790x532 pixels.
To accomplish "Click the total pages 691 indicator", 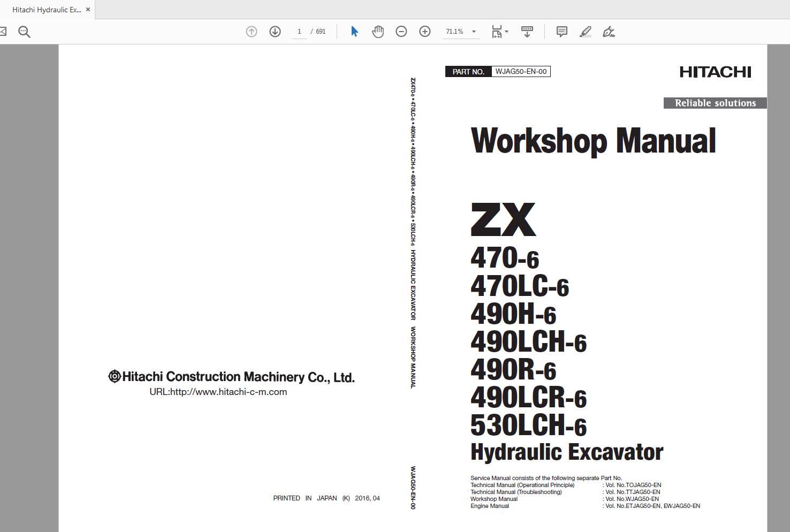I will click(321, 32).
